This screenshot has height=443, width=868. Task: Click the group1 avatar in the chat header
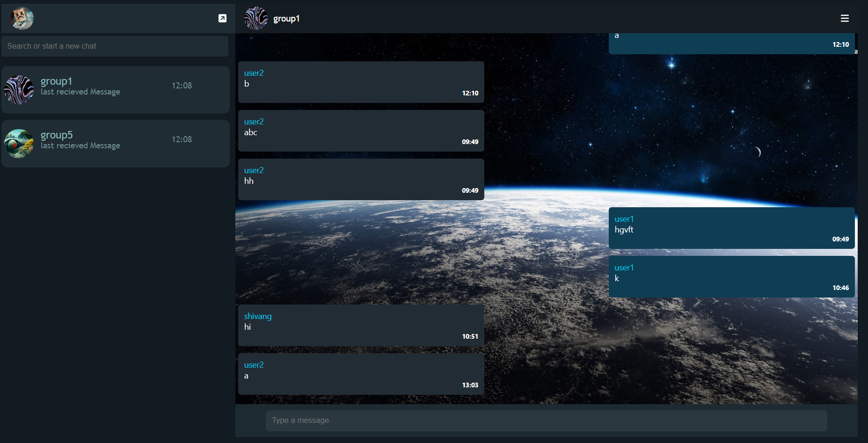point(256,18)
